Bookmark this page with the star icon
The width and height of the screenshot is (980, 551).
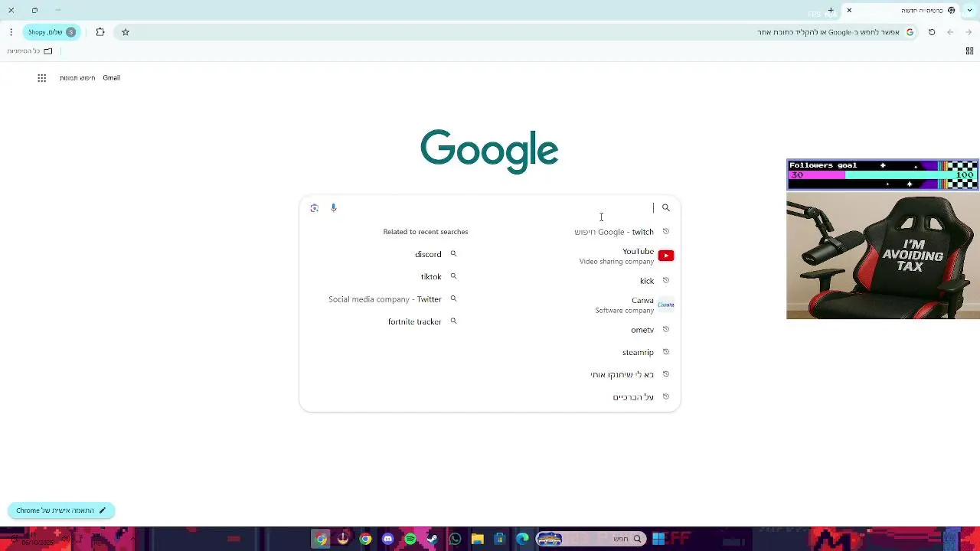[126, 32]
